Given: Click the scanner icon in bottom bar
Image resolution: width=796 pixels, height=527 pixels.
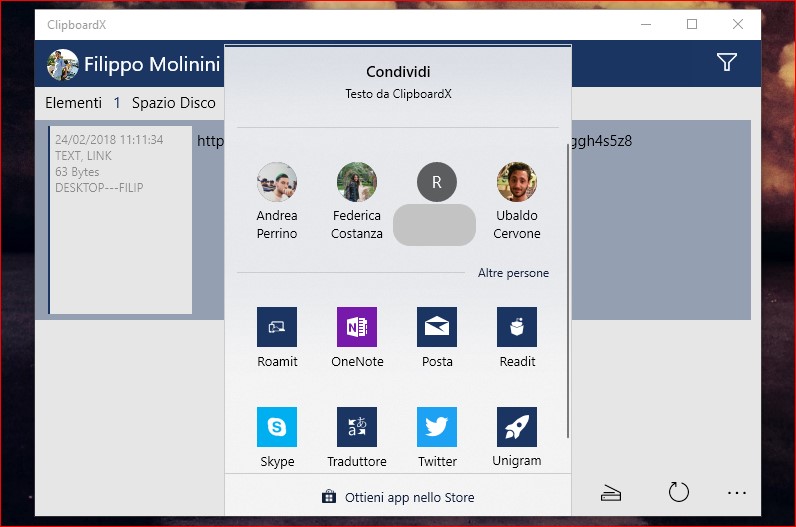Looking at the screenshot, I should (x=611, y=493).
